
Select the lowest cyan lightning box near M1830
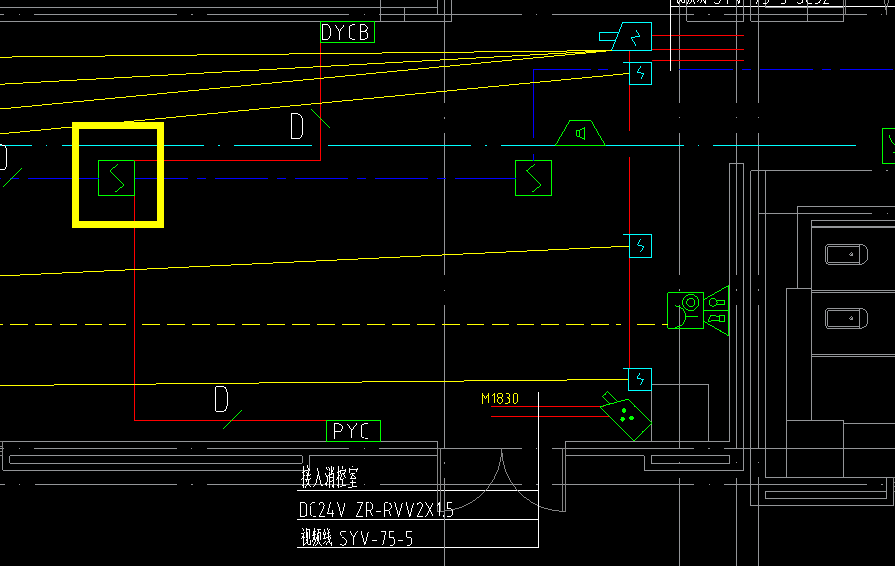(x=640, y=379)
